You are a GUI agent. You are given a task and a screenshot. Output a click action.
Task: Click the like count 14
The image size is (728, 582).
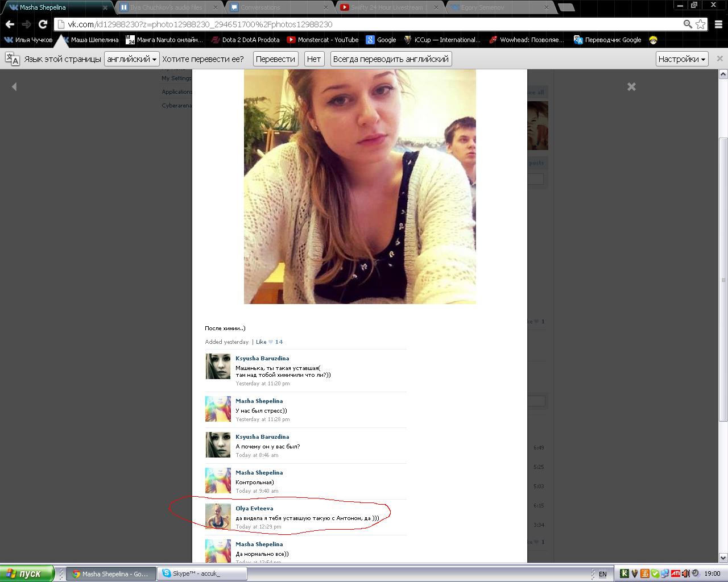(x=279, y=342)
